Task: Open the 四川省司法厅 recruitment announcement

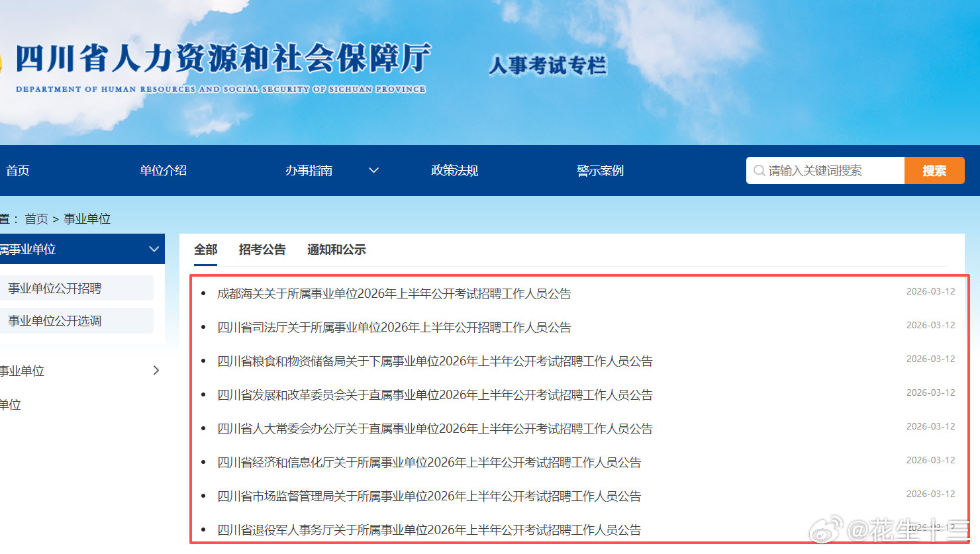Action: point(395,327)
